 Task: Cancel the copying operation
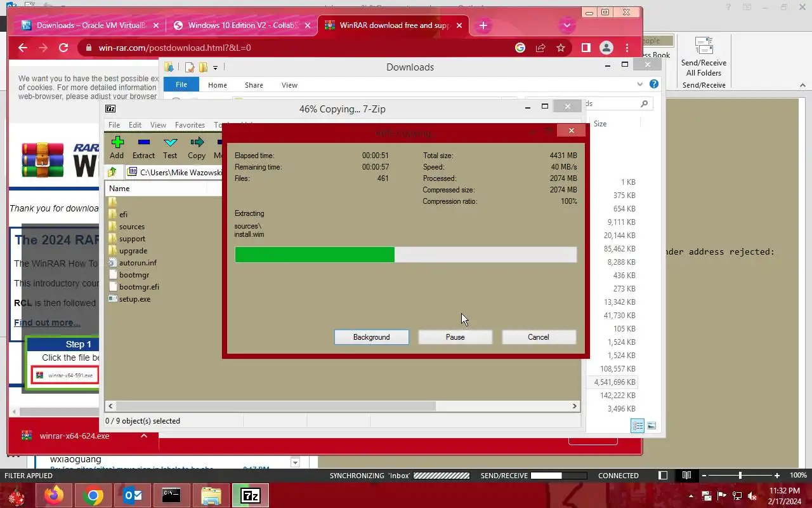coord(539,337)
